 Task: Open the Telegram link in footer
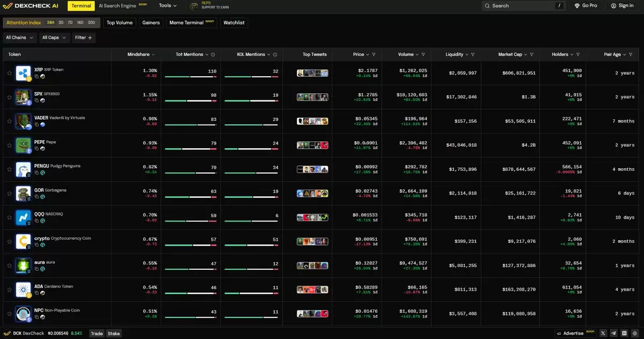point(614,334)
